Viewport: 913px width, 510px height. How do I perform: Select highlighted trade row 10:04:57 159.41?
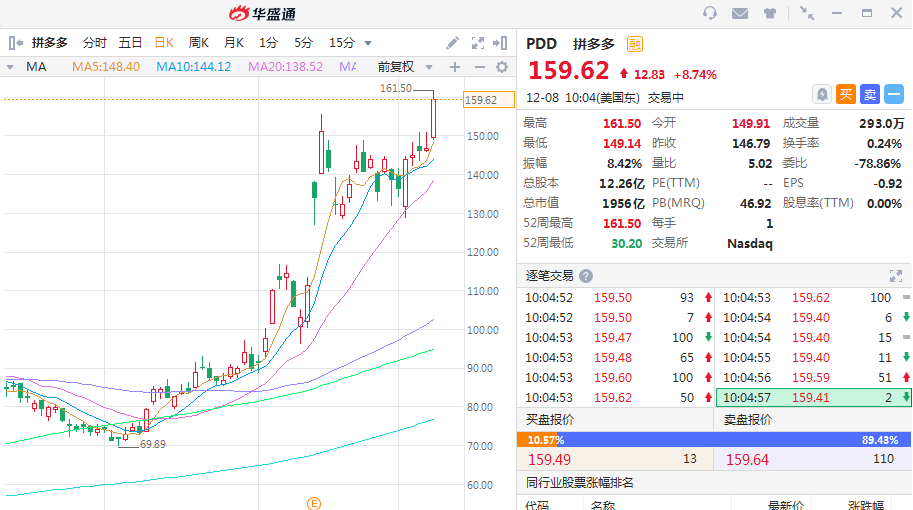[x=813, y=398]
